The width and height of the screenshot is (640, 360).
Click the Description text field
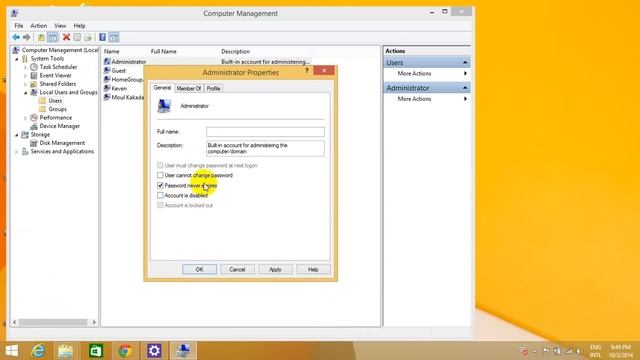(265, 149)
